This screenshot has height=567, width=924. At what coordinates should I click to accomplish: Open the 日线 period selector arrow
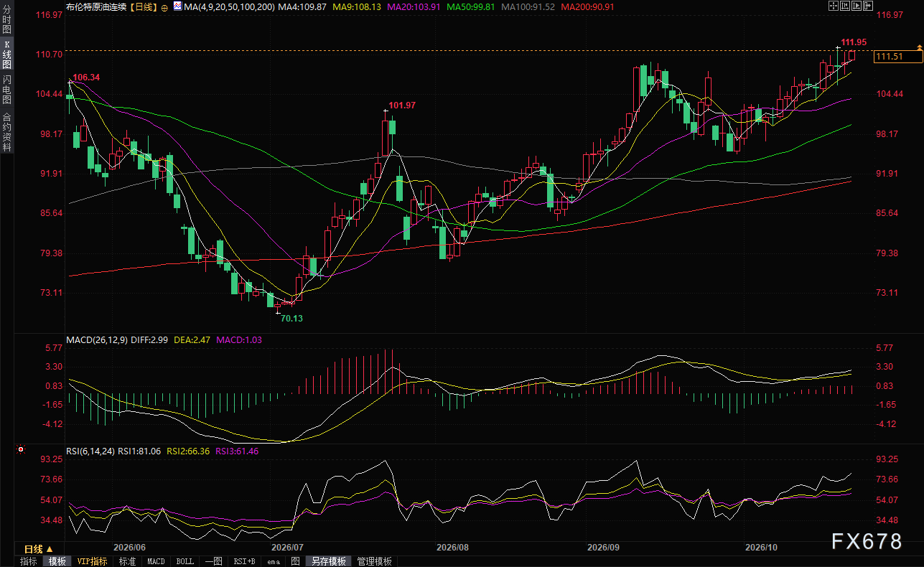(x=50, y=549)
